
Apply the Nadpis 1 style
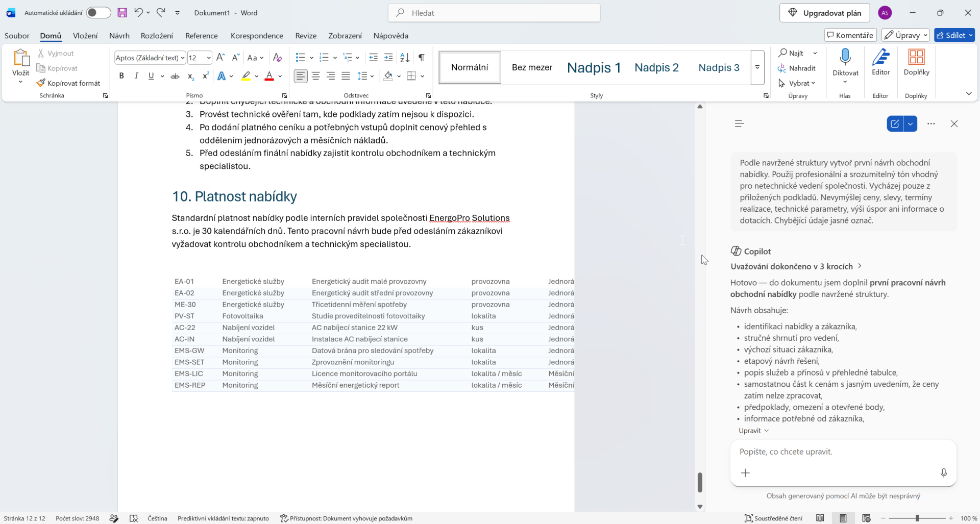[x=594, y=67]
